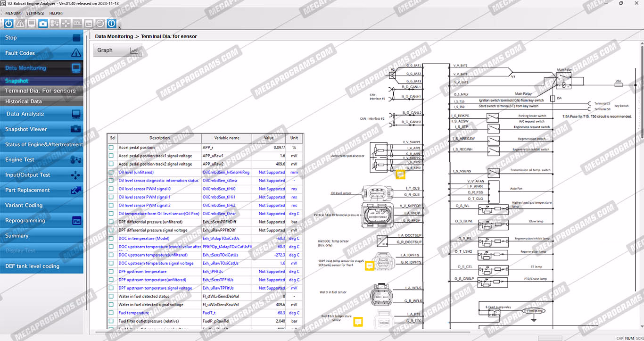Check the Oil level sensor PWM signal 0 checkbox
Viewport: 644px width, 341px height.
(x=112, y=189)
